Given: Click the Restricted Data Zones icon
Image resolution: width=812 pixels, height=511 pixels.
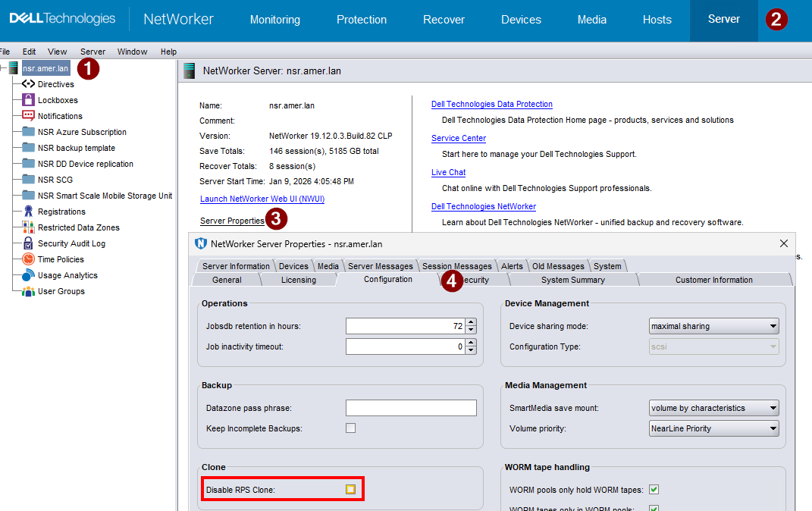Looking at the screenshot, I should 28,227.
